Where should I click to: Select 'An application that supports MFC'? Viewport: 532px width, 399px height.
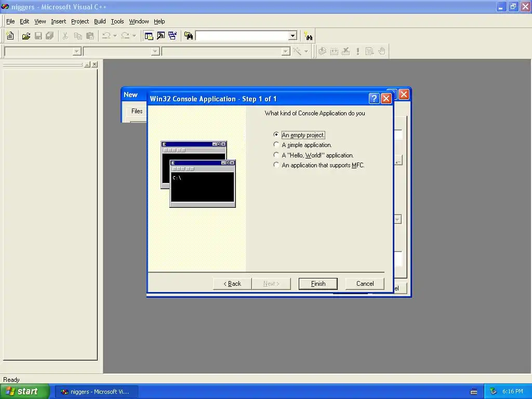coord(276,165)
